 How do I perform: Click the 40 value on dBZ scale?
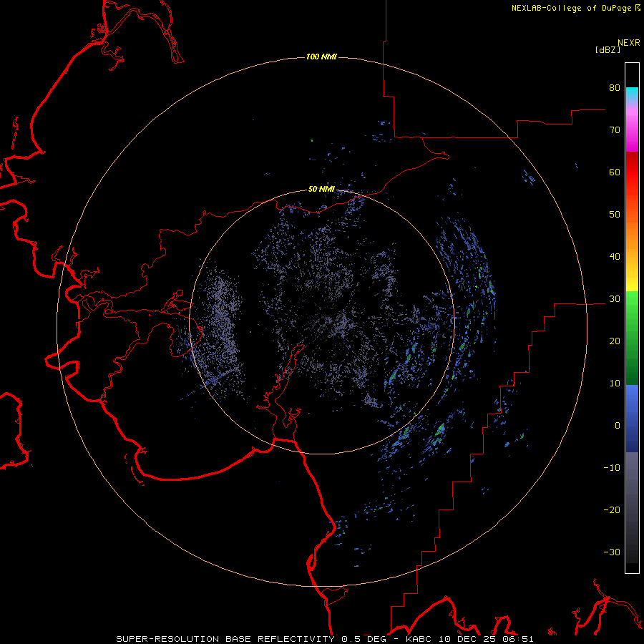[x=615, y=257]
